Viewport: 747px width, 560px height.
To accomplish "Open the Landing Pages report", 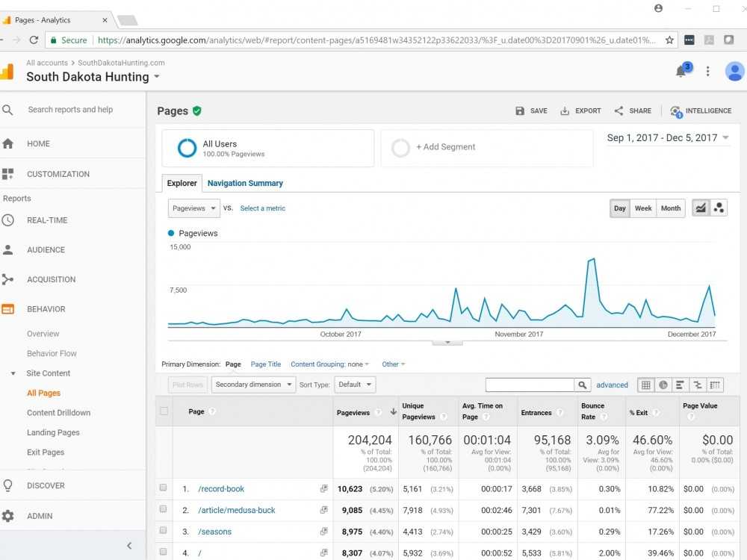I will pos(53,432).
